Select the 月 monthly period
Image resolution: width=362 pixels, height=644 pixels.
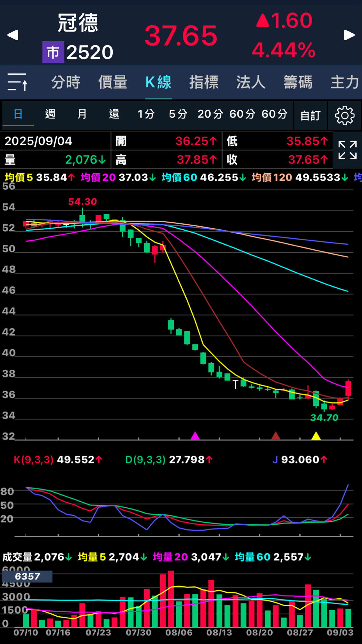[x=82, y=114]
